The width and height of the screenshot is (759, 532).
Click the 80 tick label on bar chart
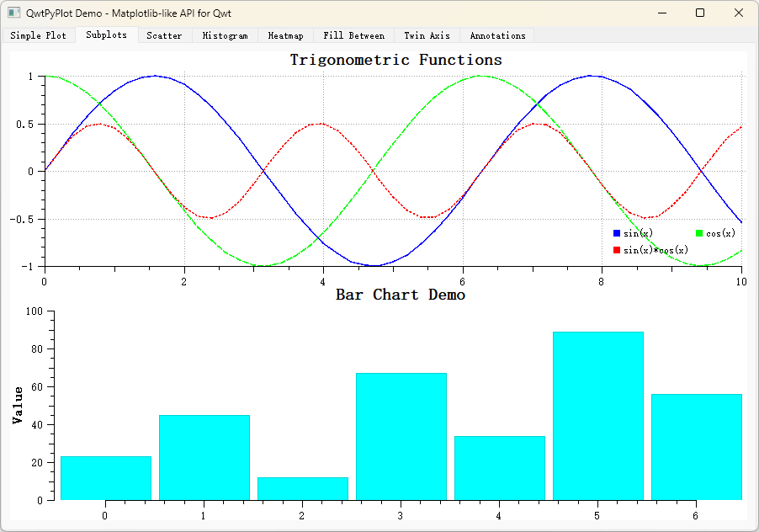[37, 349]
